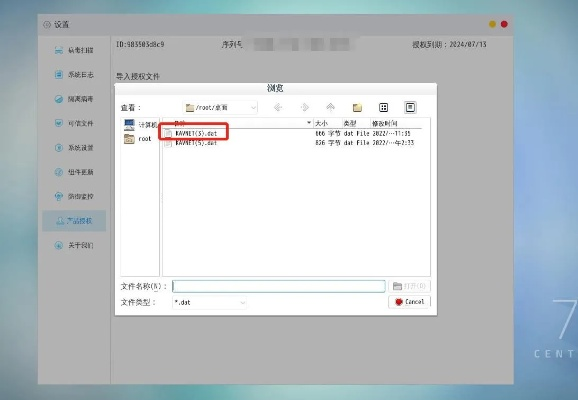The height and width of the screenshot is (400, 578).
Task: Open 关于我们 in the sidebar
Action: click(x=74, y=245)
